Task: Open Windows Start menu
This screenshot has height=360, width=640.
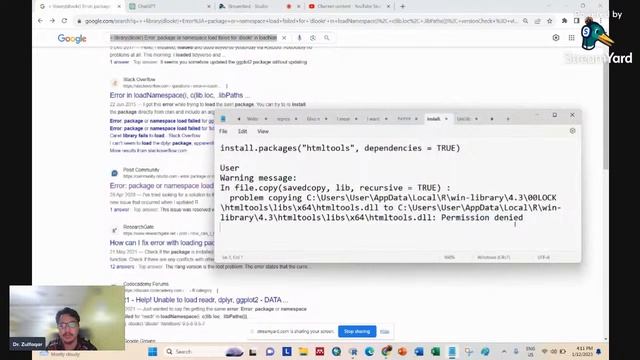Action: tap(153, 351)
